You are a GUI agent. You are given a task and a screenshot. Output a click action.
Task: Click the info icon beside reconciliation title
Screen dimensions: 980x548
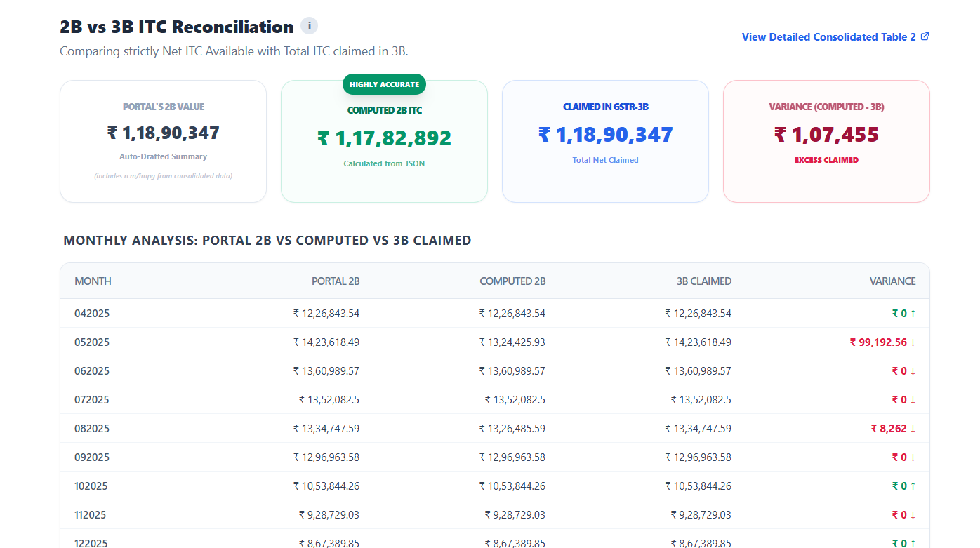(x=309, y=26)
